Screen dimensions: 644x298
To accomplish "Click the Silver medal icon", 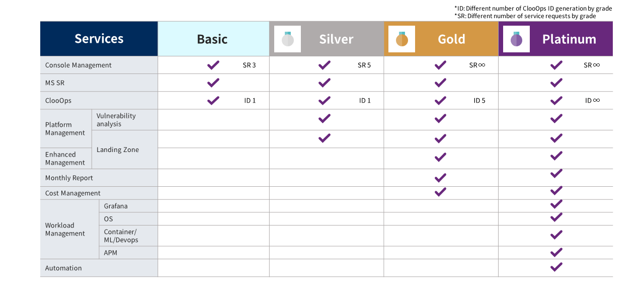I will 287,39.
